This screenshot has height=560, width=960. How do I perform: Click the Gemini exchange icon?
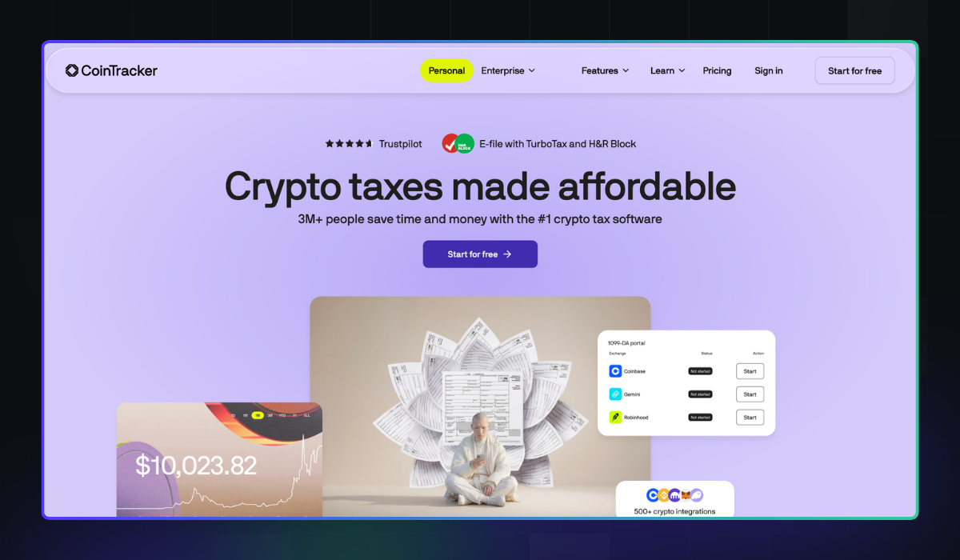tap(615, 394)
